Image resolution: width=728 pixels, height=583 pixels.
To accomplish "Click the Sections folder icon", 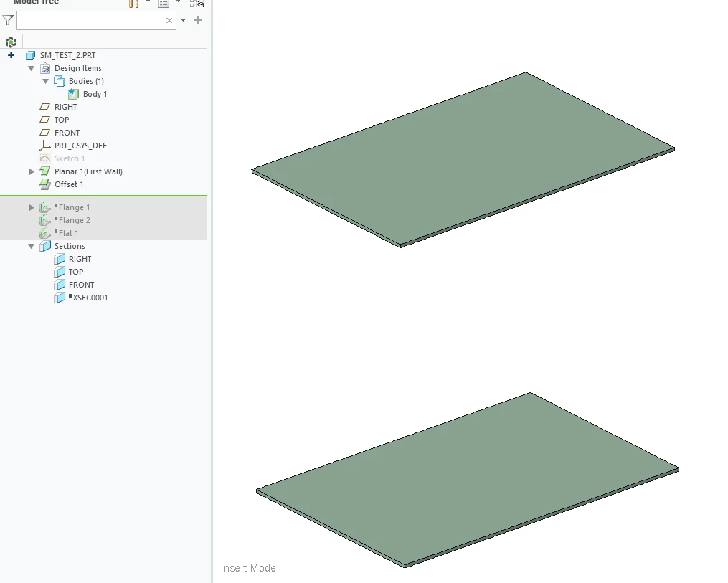I will tap(45, 246).
